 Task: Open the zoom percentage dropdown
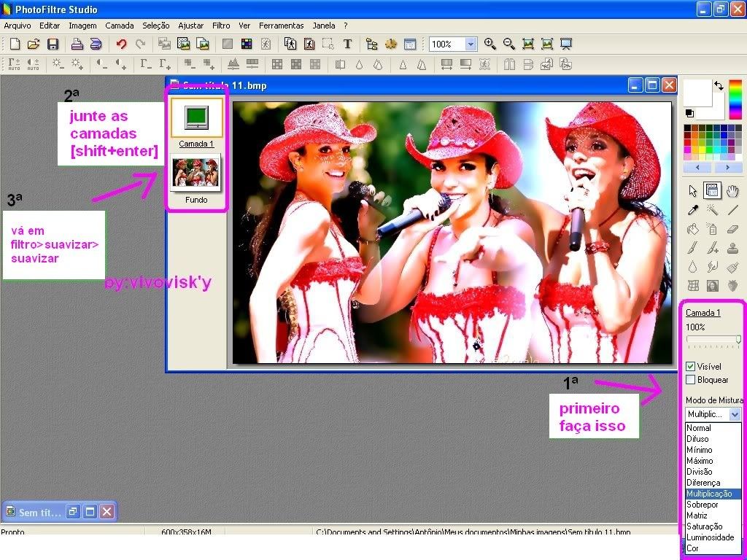point(470,44)
